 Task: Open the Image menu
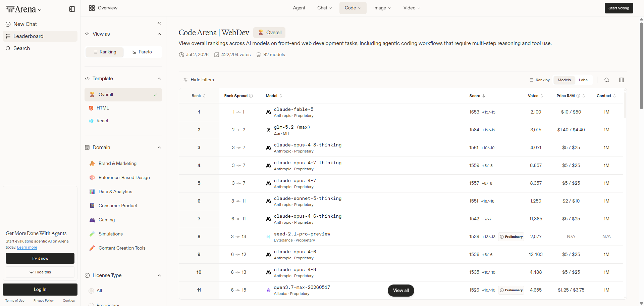click(x=382, y=8)
